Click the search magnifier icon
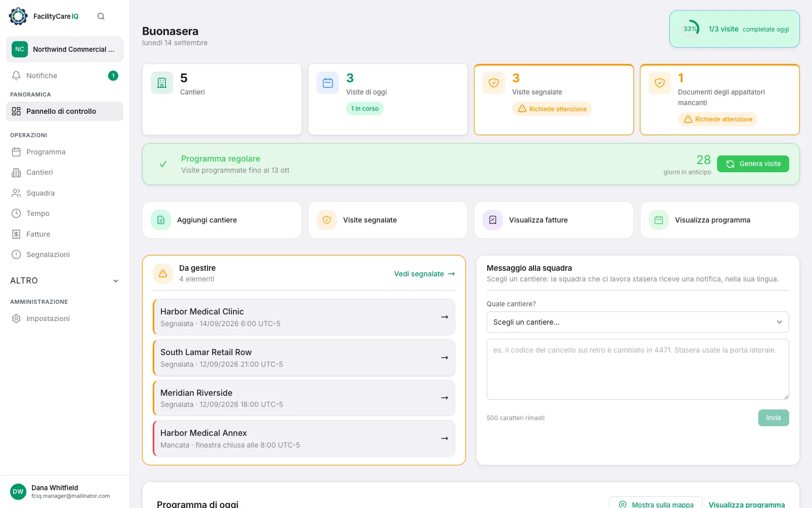Viewport: 812px width, 508px height. tap(101, 16)
